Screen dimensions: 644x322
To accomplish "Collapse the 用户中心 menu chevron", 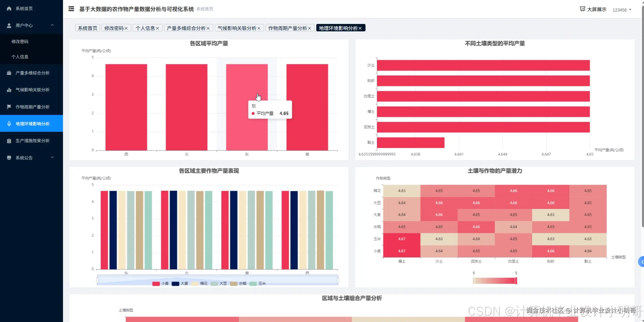I will tap(52, 25).
